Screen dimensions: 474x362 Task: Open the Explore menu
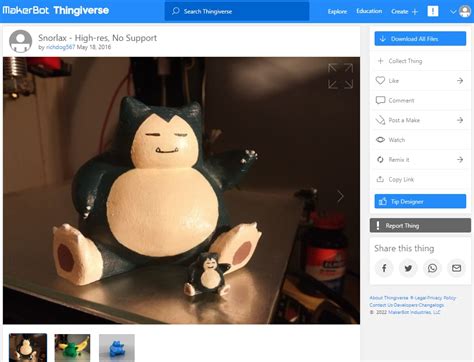click(x=337, y=11)
